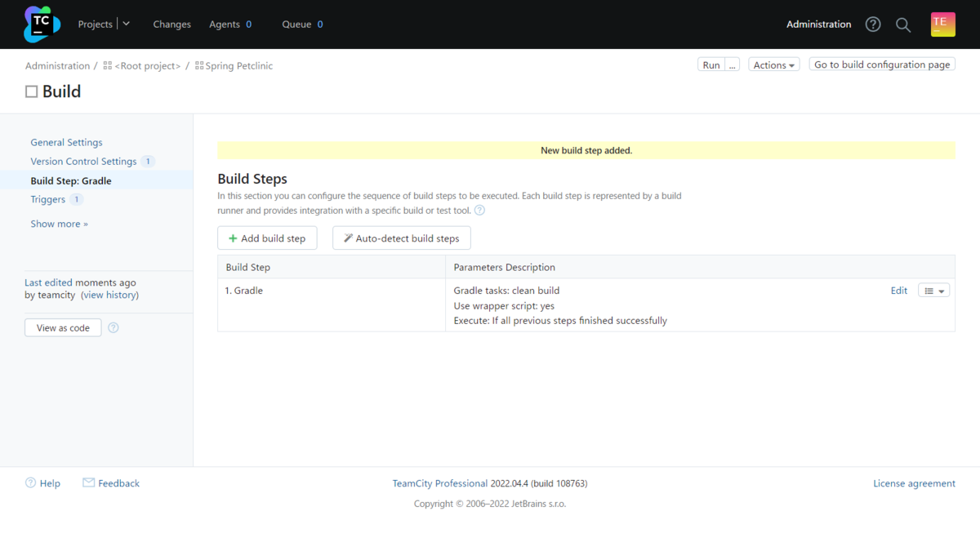Expand Show more settings list

[x=59, y=224]
